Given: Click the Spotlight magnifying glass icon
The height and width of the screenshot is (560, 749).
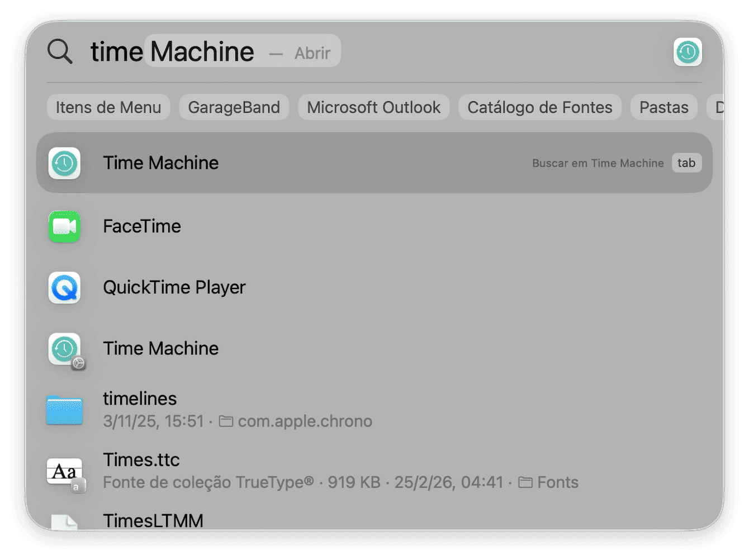Looking at the screenshot, I should pos(60,51).
